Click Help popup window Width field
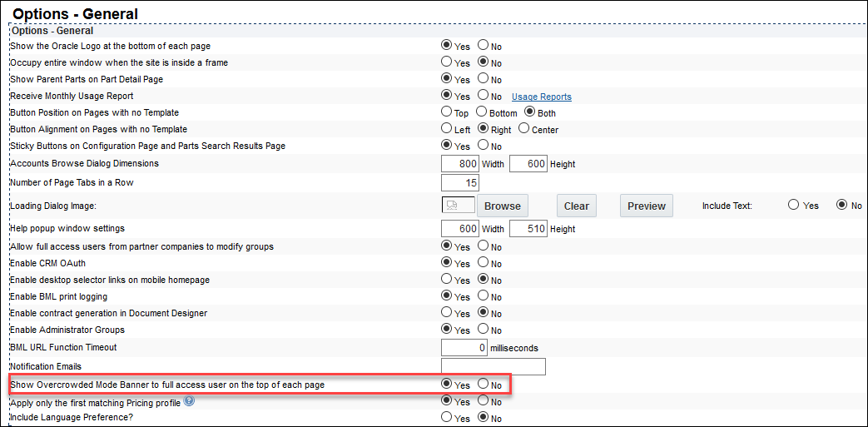This screenshot has width=868, height=427. point(460,228)
